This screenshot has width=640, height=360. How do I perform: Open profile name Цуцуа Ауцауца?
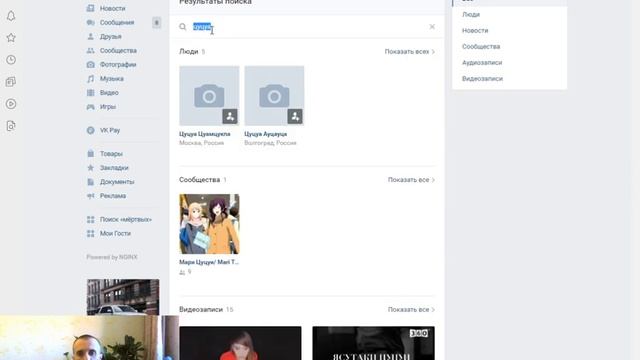[x=265, y=134]
